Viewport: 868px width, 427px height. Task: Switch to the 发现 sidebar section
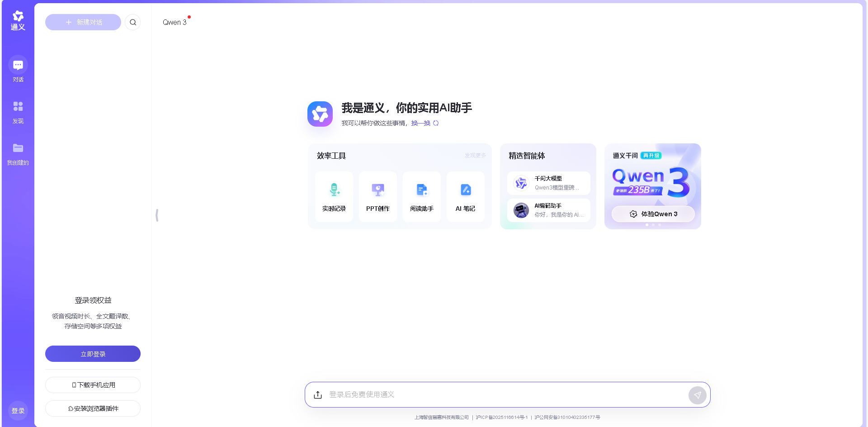pyautogui.click(x=18, y=112)
